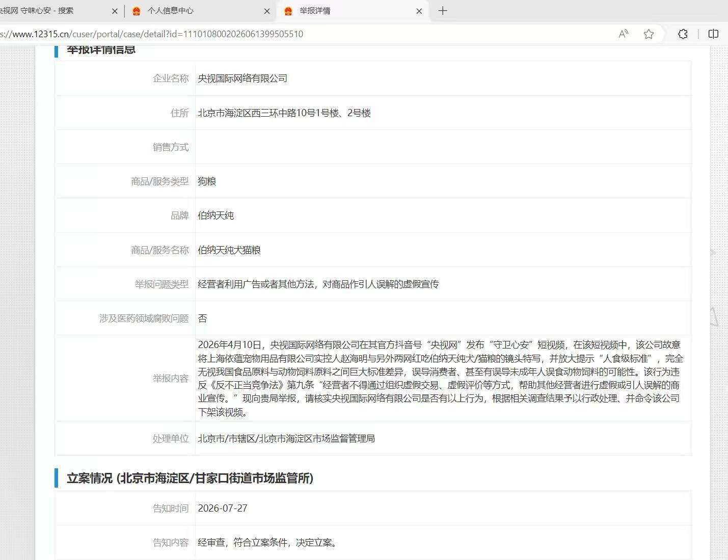
Task: Click the 12315.cn address bar URL
Action: coord(151,34)
